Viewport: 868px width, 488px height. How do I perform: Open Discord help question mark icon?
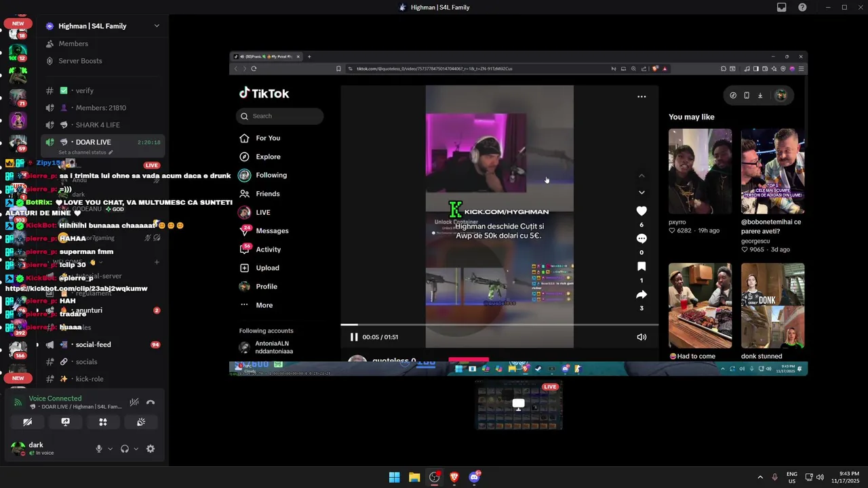[803, 7]
